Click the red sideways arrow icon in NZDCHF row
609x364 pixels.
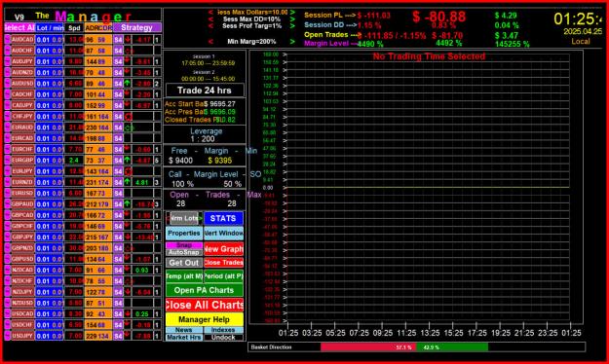click(129, 280)
